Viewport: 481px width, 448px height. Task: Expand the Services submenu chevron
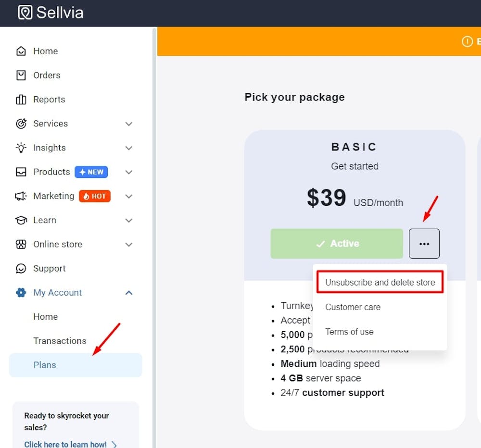[129, 124]
